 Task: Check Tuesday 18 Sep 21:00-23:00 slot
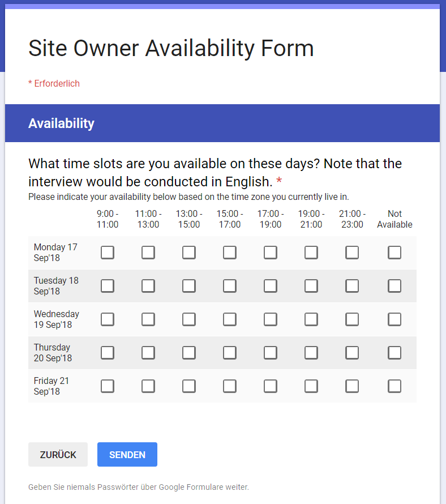[352, 285]
